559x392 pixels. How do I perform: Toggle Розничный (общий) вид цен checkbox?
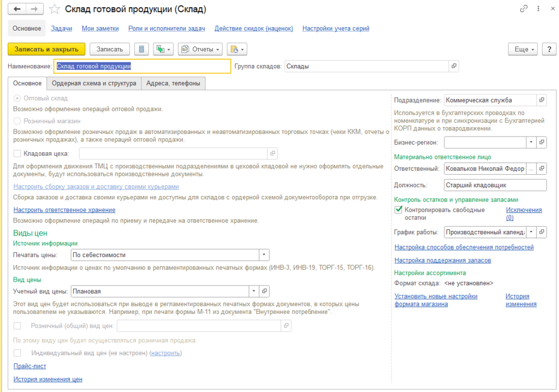point(17,325)
